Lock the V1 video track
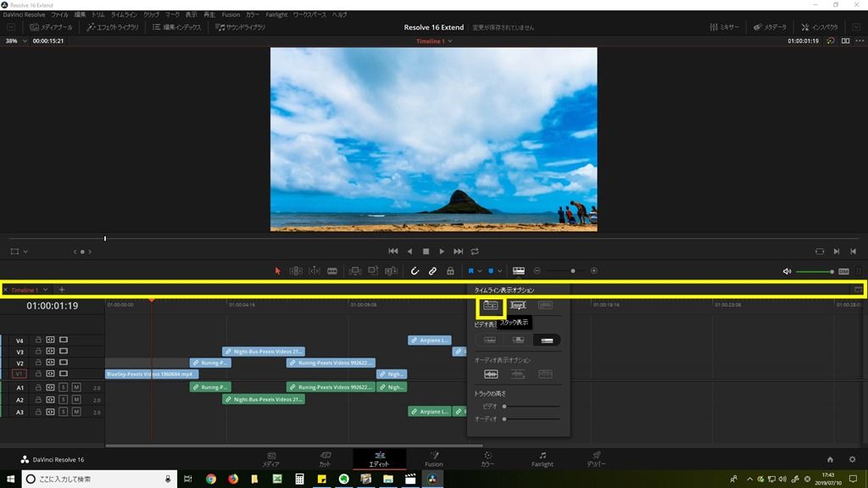 click(x=38, y=374)
